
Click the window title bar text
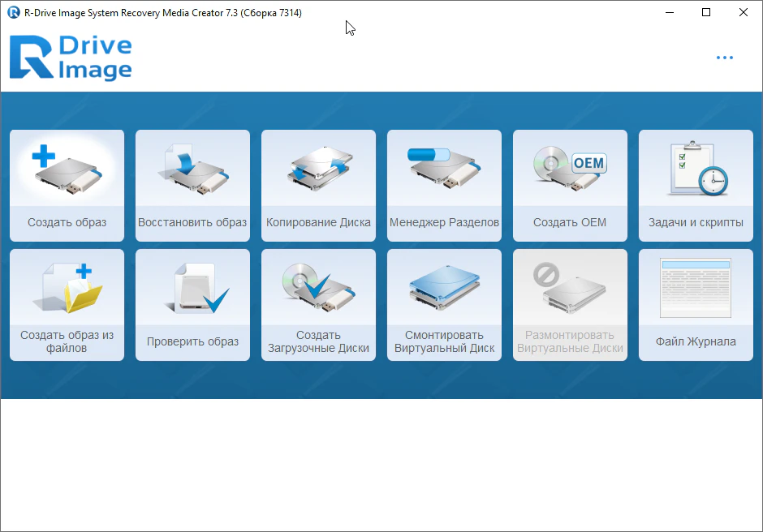pyautogui.click(x=163, y=12)
